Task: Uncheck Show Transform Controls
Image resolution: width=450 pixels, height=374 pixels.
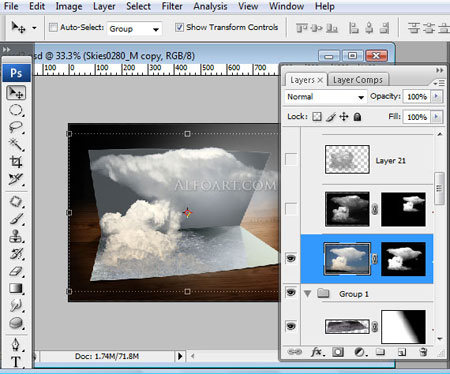Action: 179,27
